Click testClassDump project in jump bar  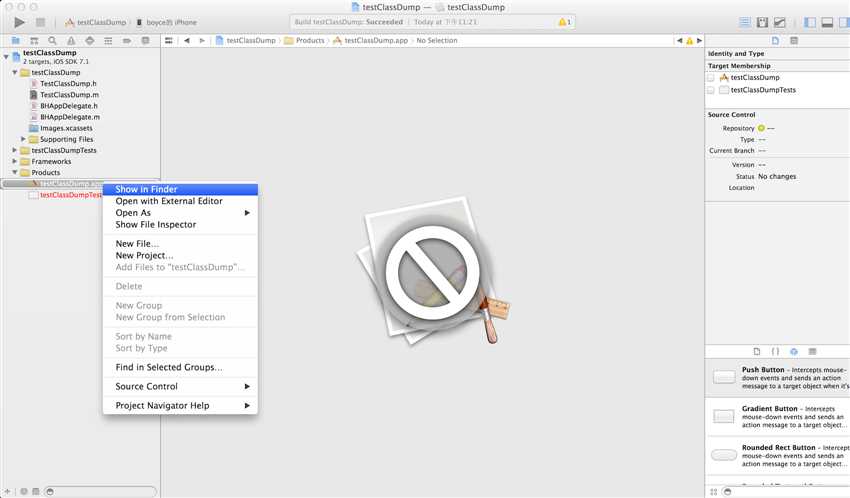click(246, 41)
